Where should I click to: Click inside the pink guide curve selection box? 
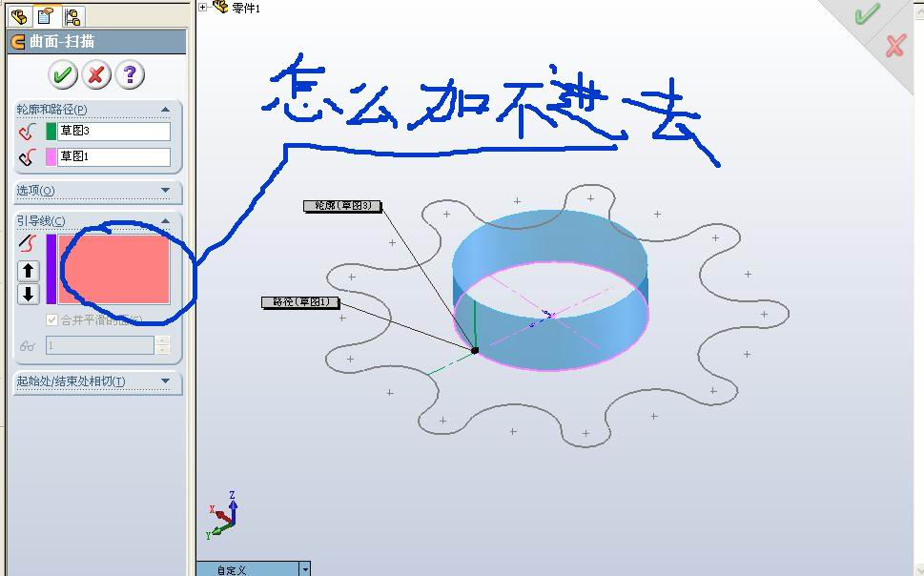coord(114,267)
